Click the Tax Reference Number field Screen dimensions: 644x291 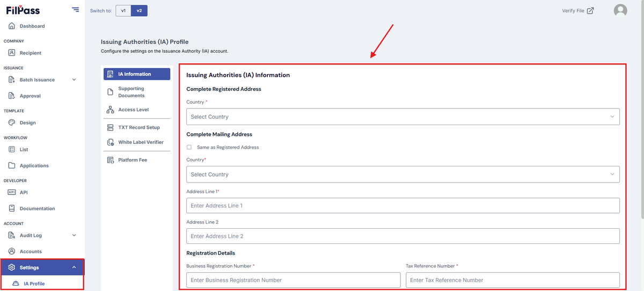pos(513,280)
